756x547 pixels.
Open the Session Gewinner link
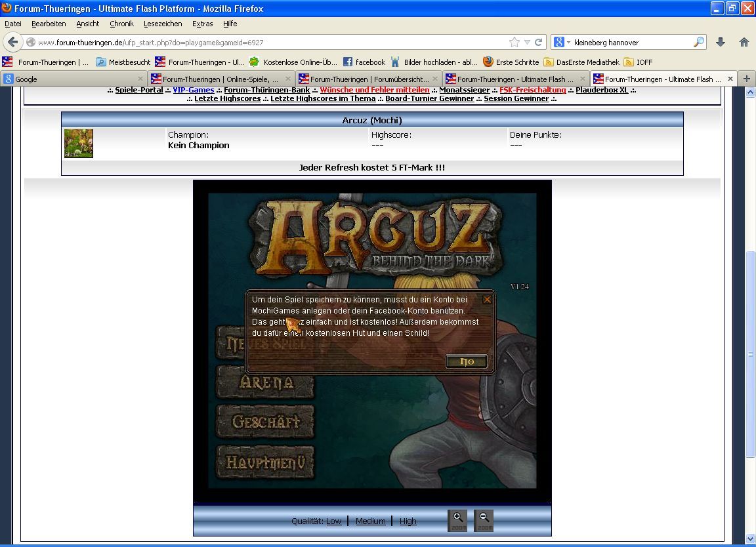(x=516, y=98)
